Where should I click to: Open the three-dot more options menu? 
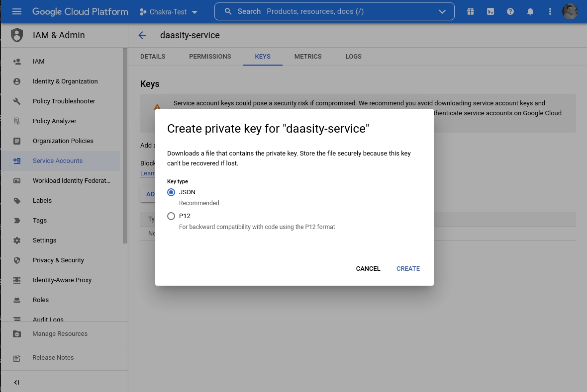(550, 11)
